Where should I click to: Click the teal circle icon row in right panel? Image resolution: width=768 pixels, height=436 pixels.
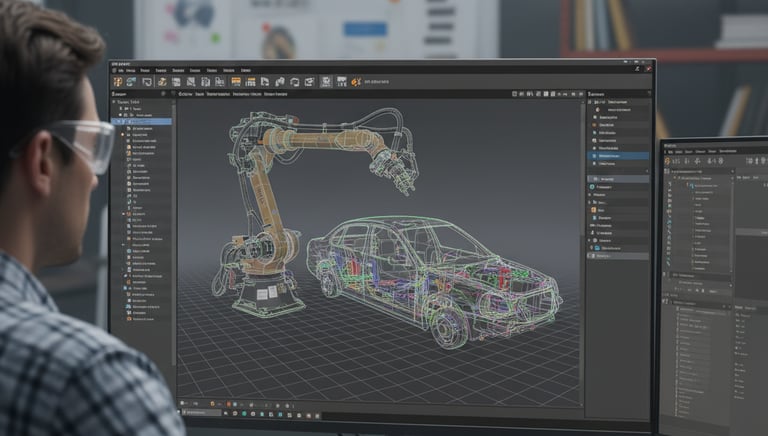(x=618, y=187)
